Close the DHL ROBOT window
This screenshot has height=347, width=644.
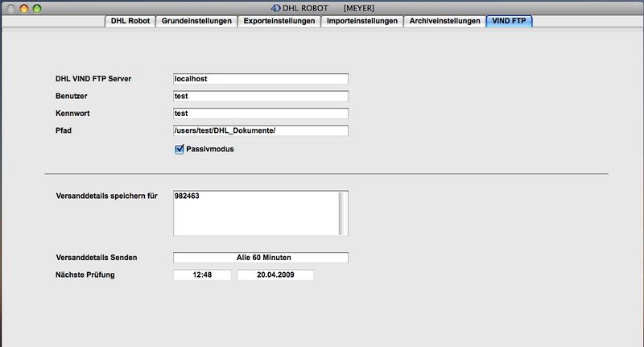pyautogui.click(x=10, y=7)
